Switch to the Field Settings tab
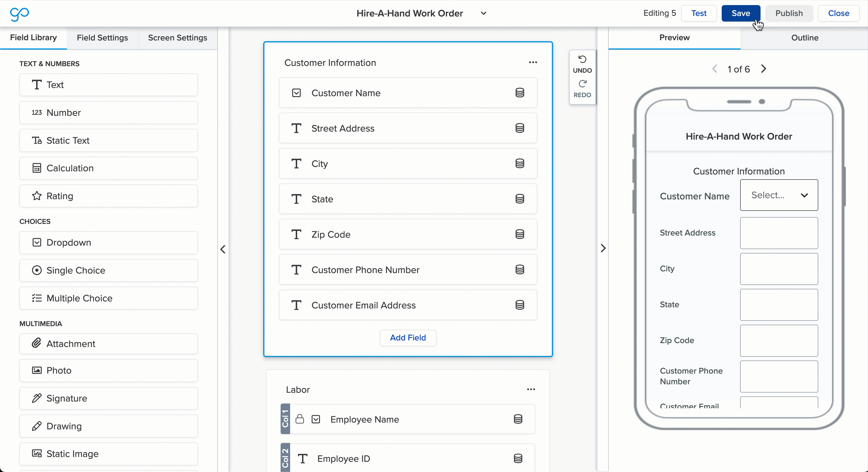868x472 pixels. pos(102,38)
